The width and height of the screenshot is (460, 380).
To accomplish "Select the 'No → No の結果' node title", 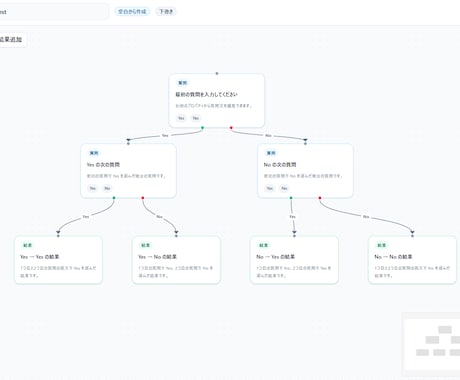I will coord(393,257).
